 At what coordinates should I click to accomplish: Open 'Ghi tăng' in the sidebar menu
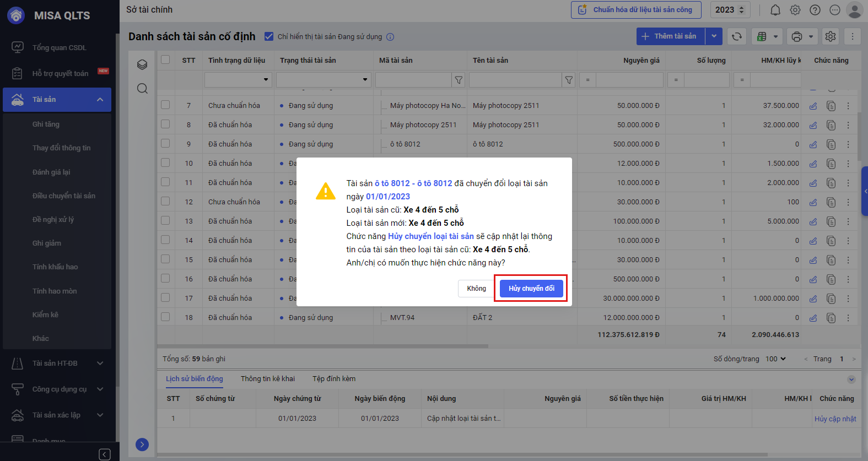[x=46, y=124]
